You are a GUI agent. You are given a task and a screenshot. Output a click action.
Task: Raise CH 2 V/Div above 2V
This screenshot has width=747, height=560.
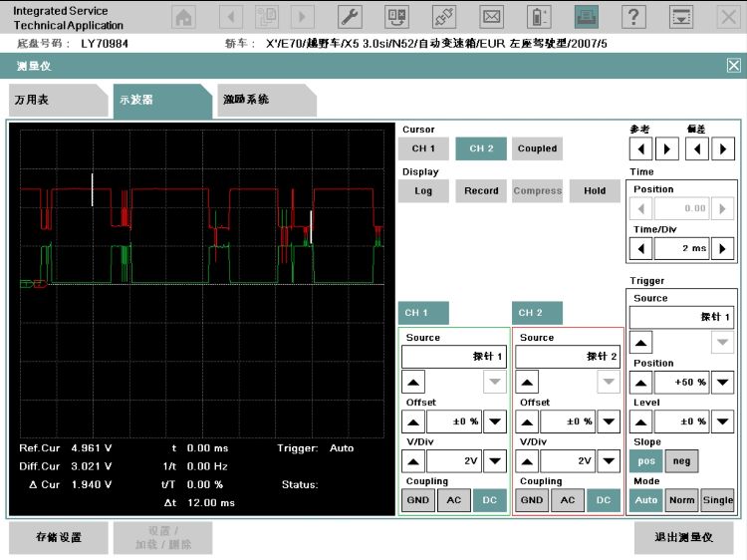point(527,461)
